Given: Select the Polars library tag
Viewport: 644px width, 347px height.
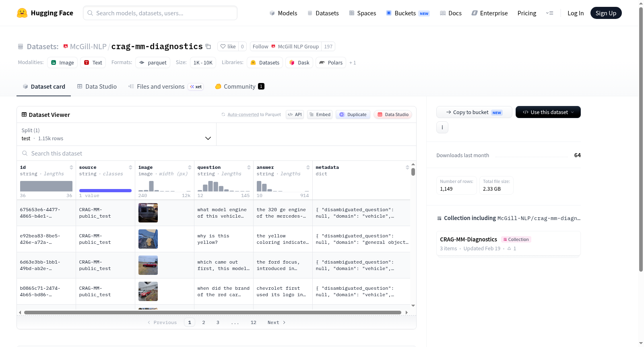Looking at the screenshot, I should click(x=331, y=62).
